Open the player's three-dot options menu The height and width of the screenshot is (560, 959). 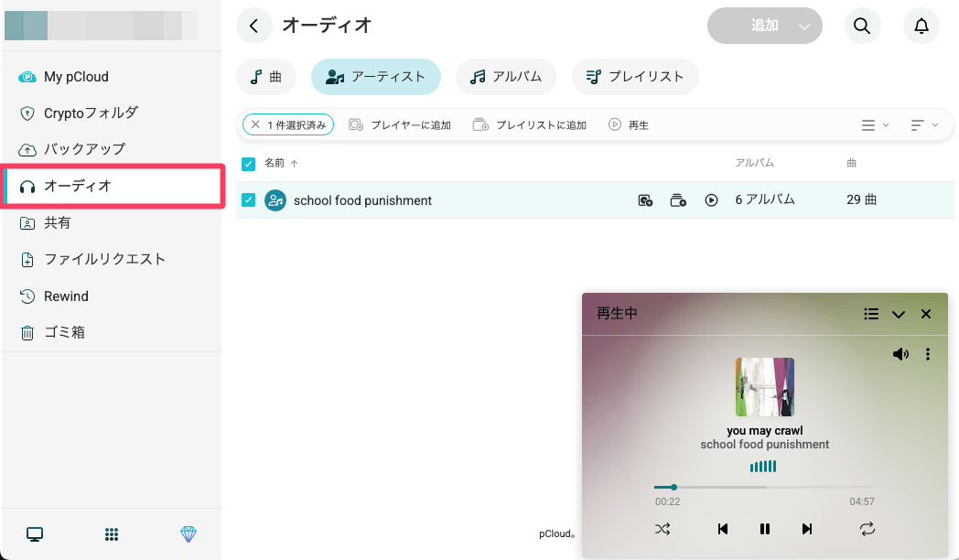(928, 353)
